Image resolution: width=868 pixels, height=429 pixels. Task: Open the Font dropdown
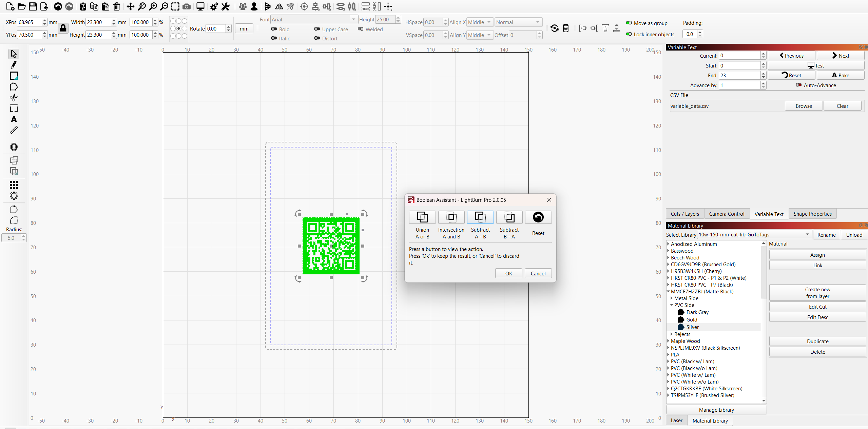pos(314,19)
